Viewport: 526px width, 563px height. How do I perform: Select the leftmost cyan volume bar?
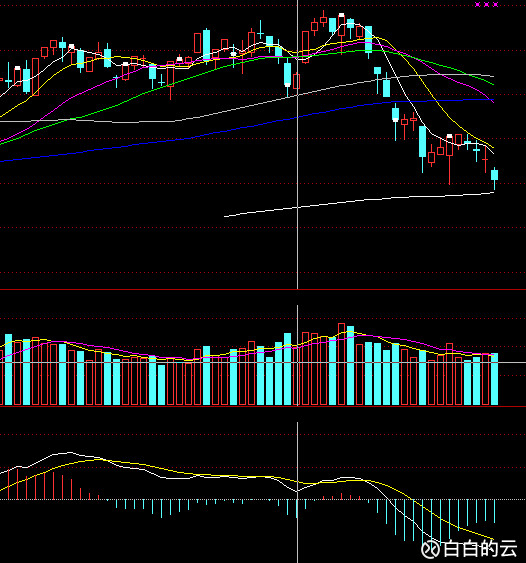(8, 370)
